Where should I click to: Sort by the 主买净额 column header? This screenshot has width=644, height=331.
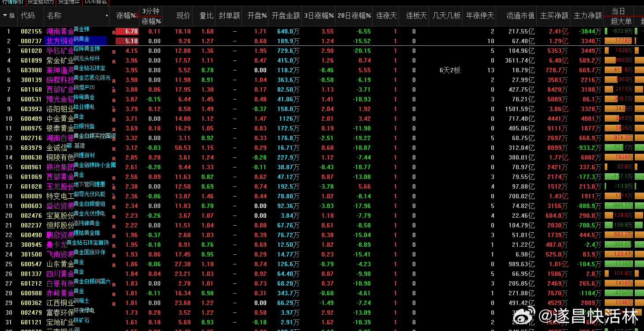tap(554, 16)
